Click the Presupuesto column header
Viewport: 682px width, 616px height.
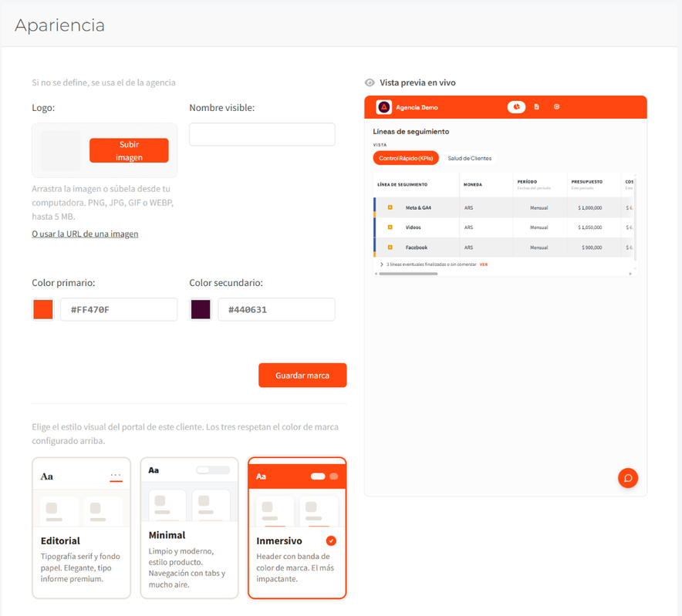pyautogui.click(x=587, y=182)
